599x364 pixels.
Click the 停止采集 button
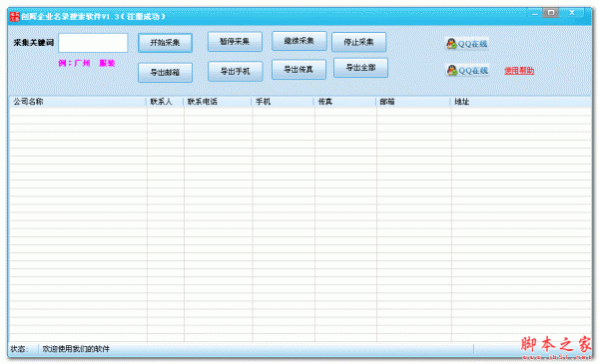click(x=358, y=42)
